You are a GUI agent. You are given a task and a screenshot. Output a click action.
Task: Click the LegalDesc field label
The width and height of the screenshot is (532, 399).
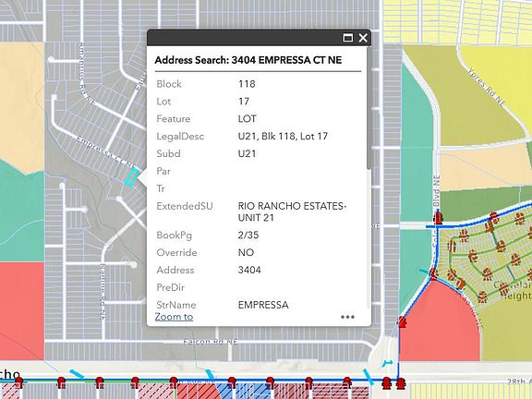pos(180,136)
